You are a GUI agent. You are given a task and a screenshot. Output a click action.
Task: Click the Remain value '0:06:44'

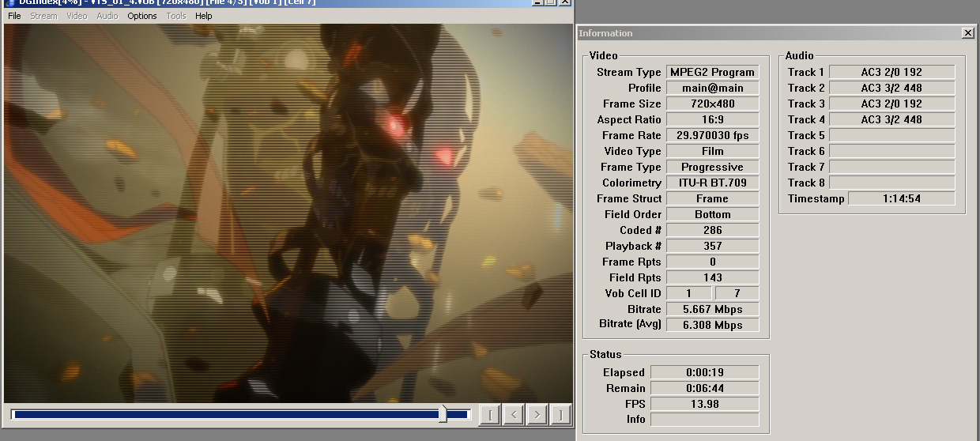[x=704, y=388]
